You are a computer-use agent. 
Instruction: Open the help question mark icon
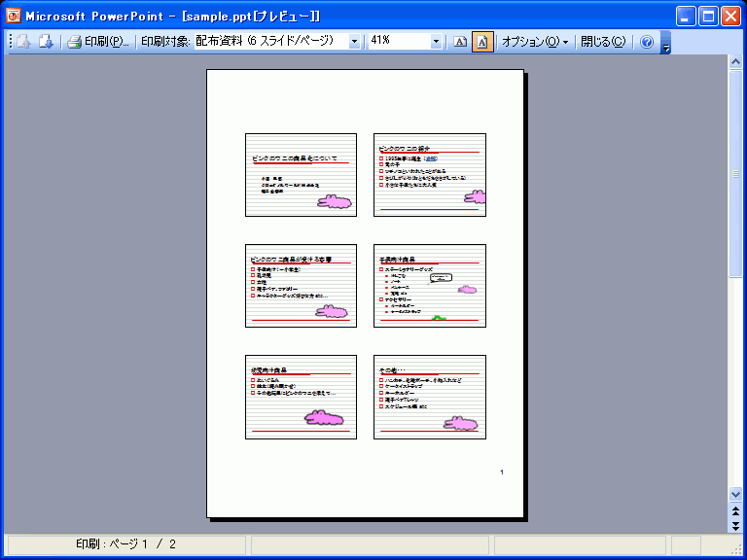pyautogui.click(x=647, y=42)
